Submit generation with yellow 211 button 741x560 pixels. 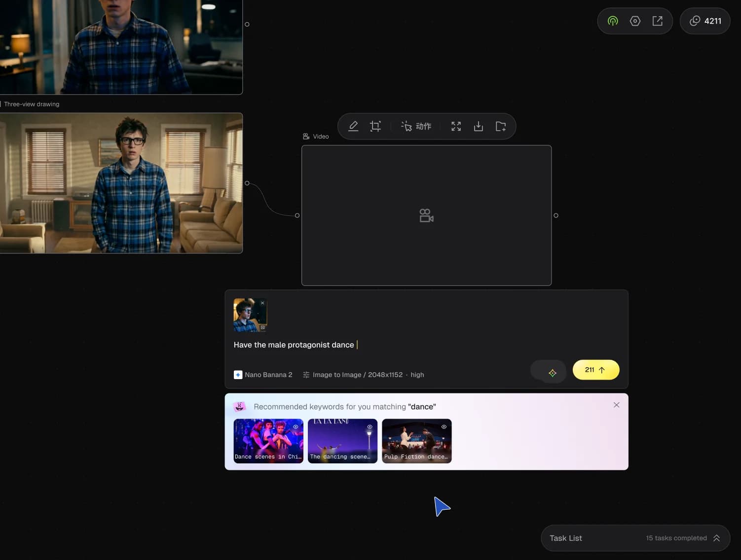click(596, 370)
